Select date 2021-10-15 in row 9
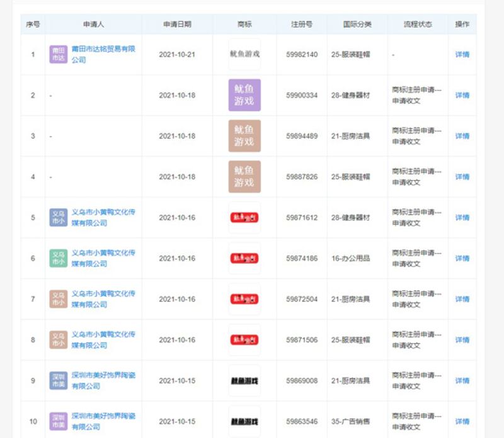 pyautogui.click(x=177, y=381)
